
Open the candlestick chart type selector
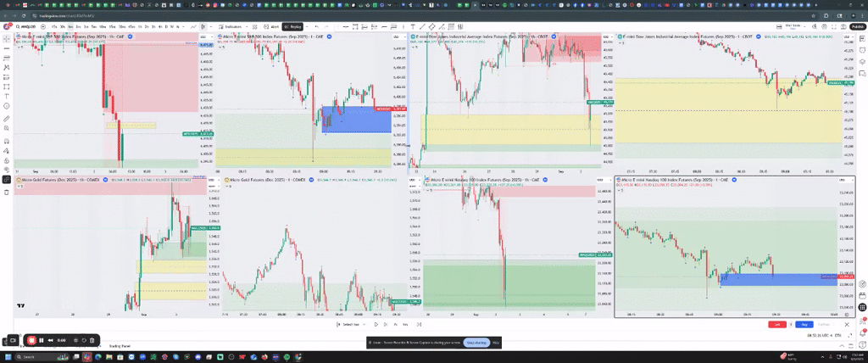(x=203, y=26)
